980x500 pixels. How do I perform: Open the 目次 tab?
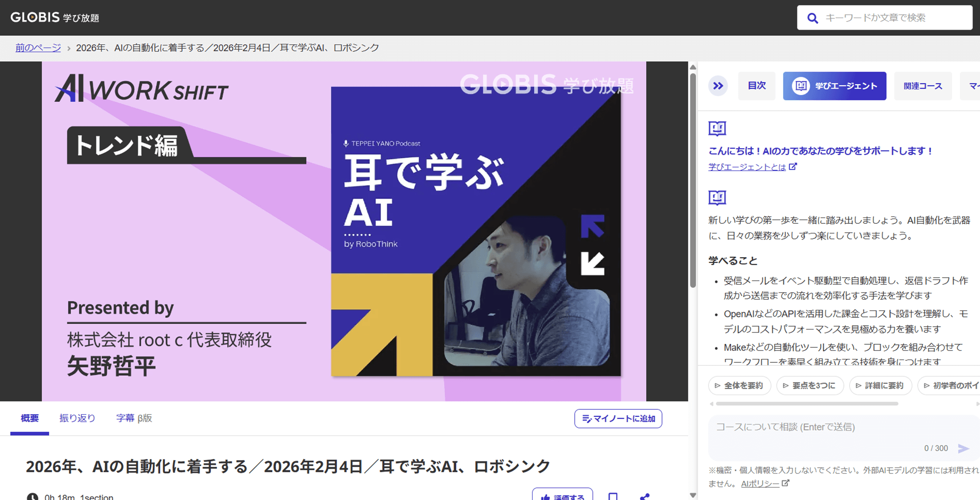[x=757, y=86]
